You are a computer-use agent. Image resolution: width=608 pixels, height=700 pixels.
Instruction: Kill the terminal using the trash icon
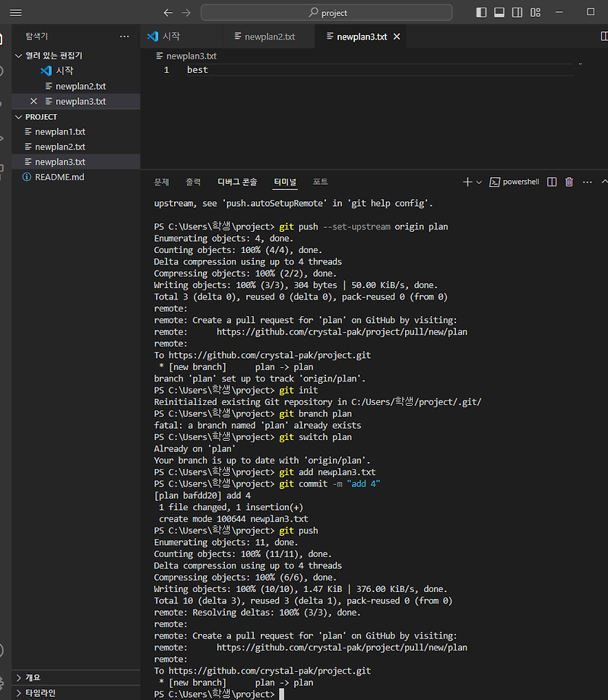569,182
